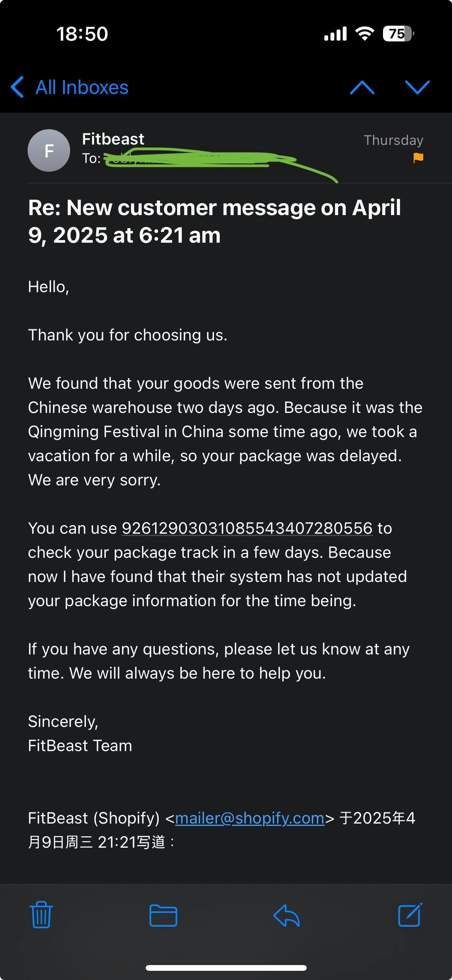Tap the reply arrow icon
The height and width of the screenshot is (980, 452).
pos(286,915)
